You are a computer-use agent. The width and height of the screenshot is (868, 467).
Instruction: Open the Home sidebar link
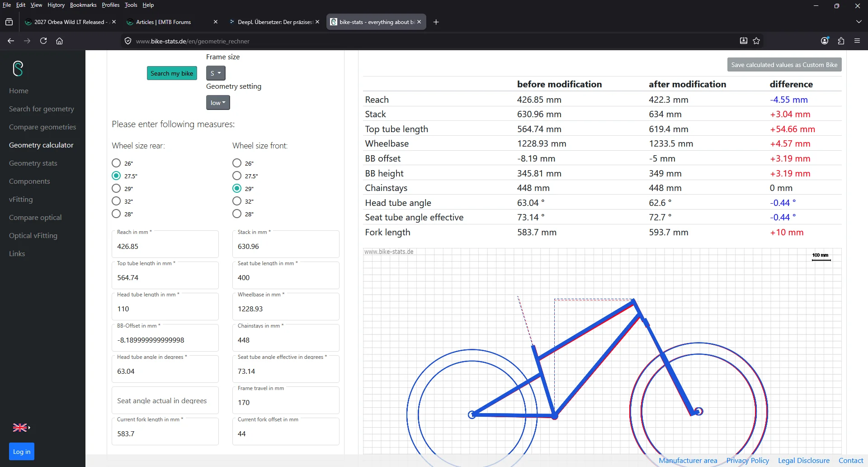tap(19, 91)
